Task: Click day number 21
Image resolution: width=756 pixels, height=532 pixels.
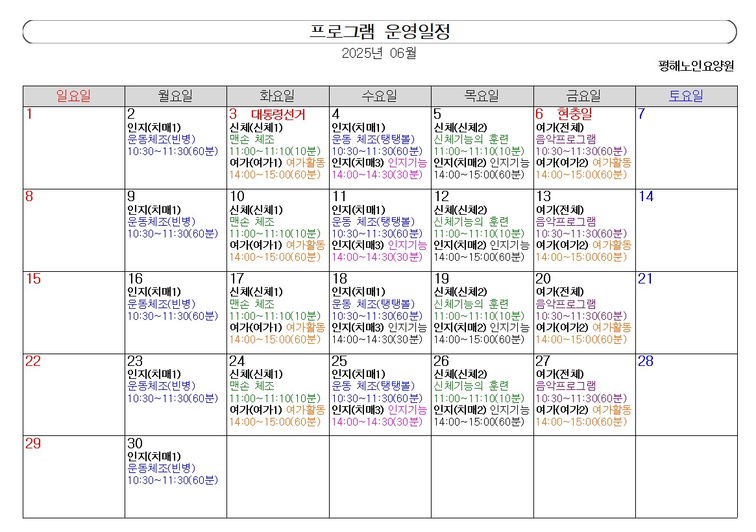Action: pos(645,278)
